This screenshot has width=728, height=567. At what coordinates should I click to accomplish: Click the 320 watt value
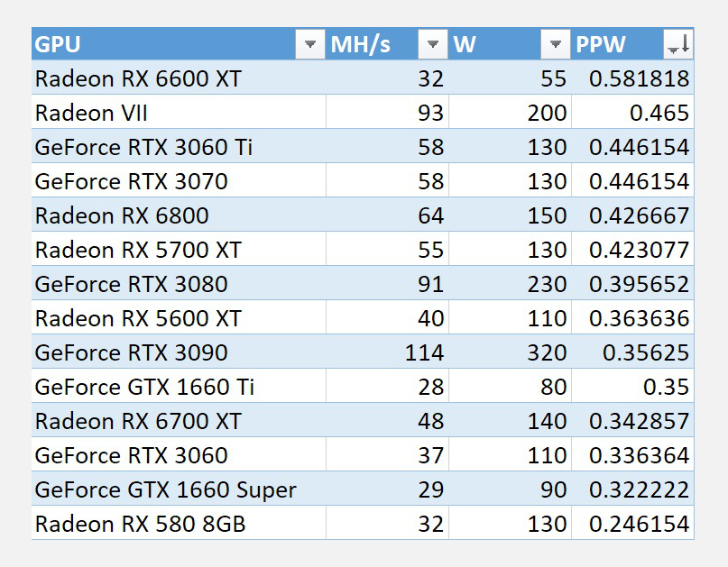click(x=547, y=352)
